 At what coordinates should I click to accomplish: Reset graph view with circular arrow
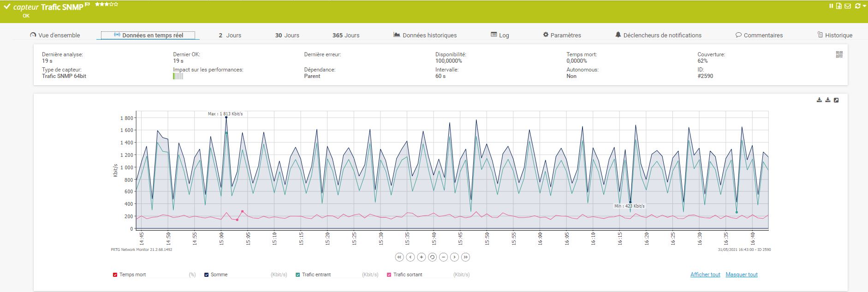(432, 257)
